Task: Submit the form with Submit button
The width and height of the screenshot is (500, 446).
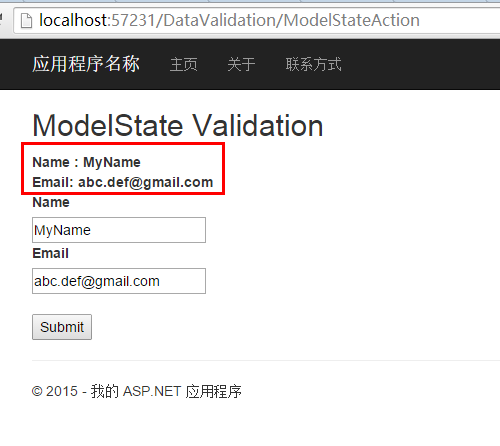Action: pos(62,327)
